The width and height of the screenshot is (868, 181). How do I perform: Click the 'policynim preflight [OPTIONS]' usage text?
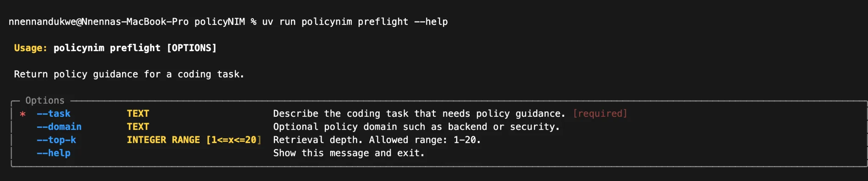click(x=135, y=48)
